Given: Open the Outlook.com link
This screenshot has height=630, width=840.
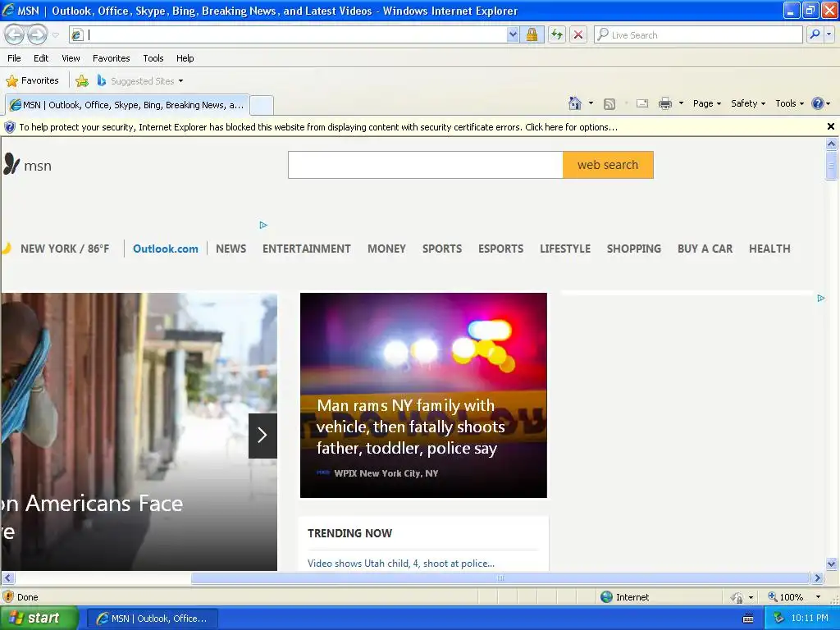Looking at the screenshot, I should point(166,249).
